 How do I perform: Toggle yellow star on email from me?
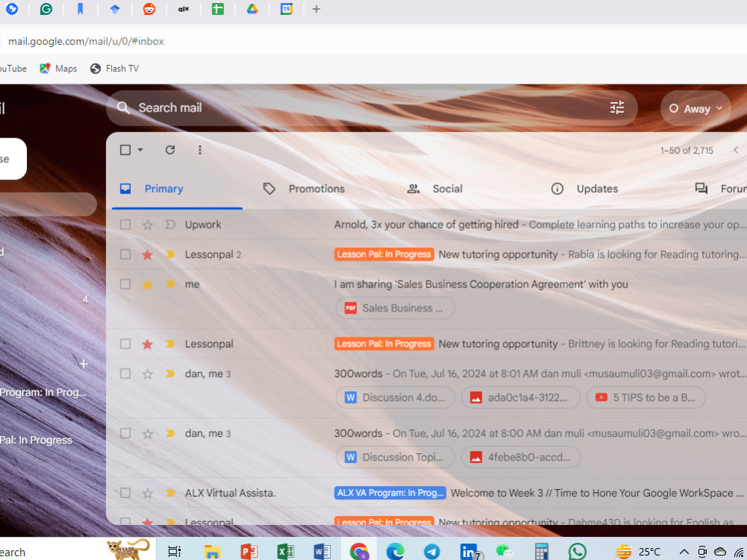pos(148,284)
